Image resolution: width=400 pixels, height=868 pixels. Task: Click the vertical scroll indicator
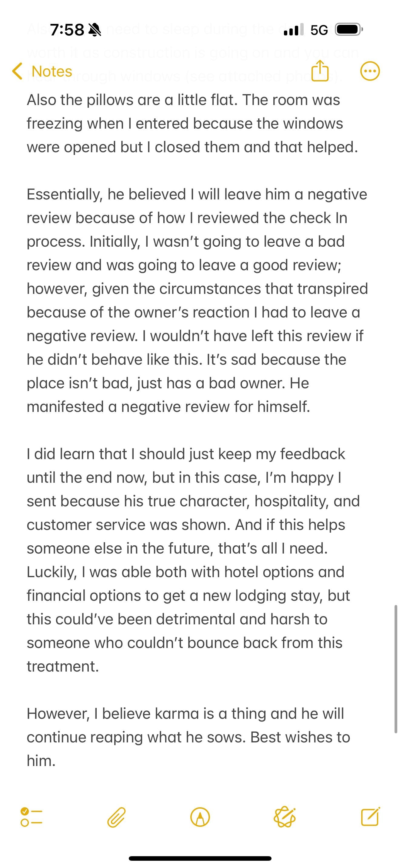click(396, 669)
